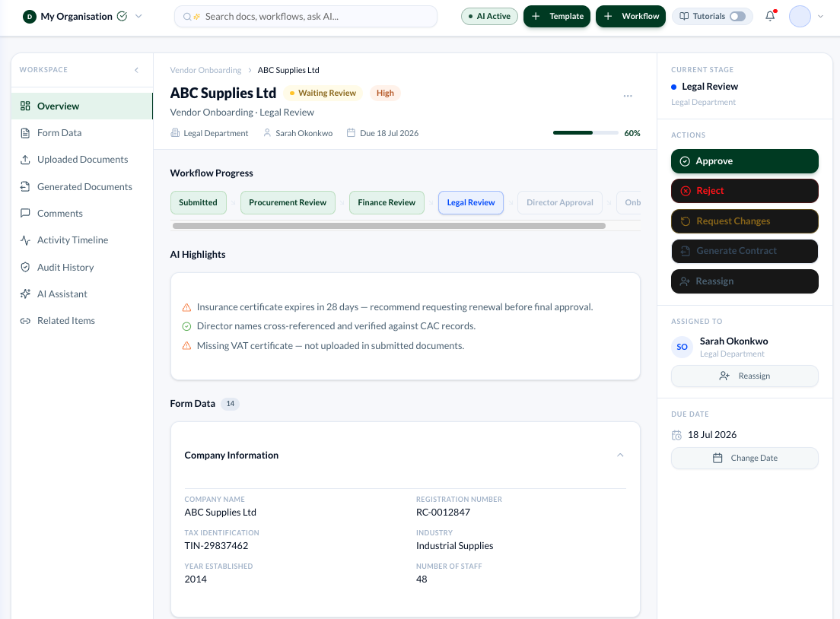The image size is (840, 619).
Task: Click the green check icon for director names
Action: click(186, 326)
